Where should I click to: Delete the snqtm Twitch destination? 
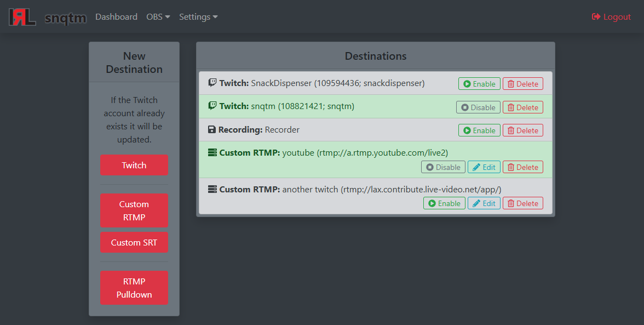point(523,107)
